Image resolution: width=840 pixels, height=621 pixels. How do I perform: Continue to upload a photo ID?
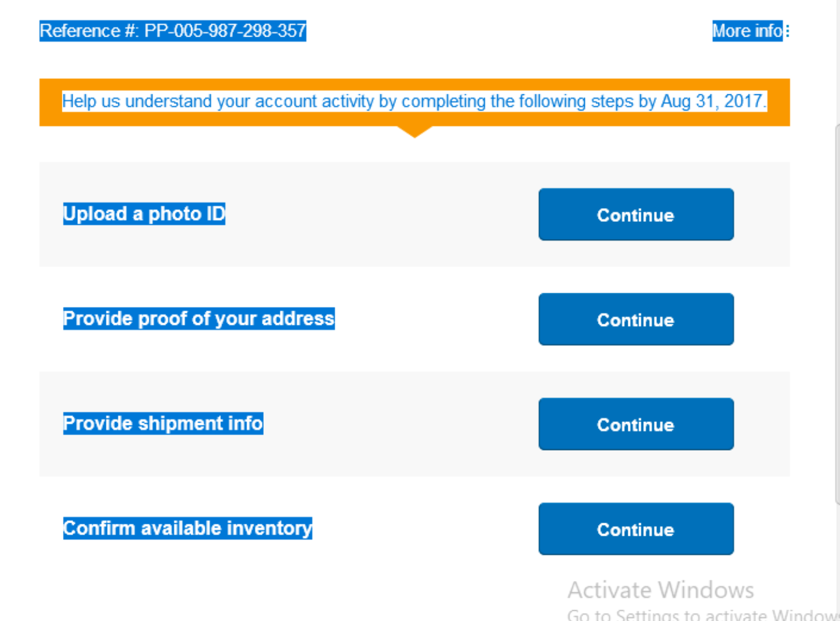(636, 214)
